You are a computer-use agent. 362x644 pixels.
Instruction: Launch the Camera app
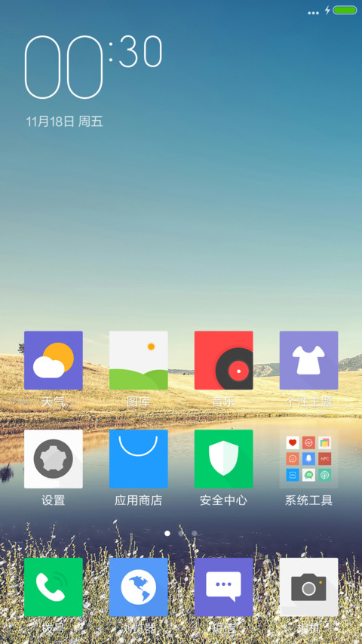tap(308, 587)
